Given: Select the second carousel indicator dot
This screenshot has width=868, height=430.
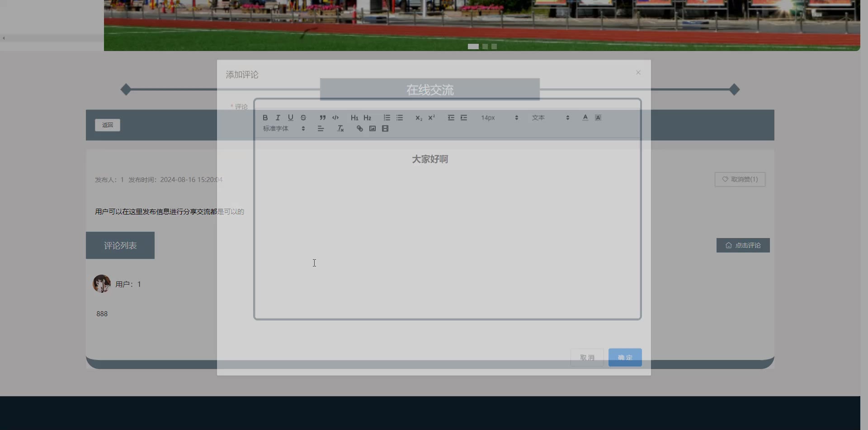Looking at the screenshot, I should tap(485, 47).
